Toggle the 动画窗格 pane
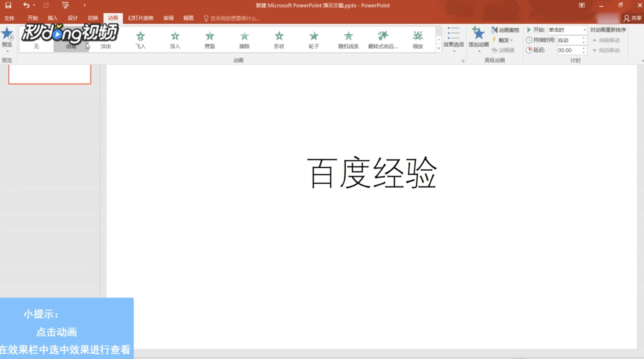Screen dimensions: 644x359 tap(505, 30)
